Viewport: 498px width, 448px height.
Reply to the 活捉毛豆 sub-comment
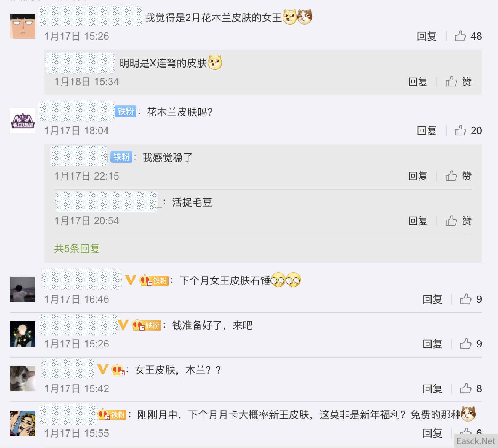click(418, 221)
